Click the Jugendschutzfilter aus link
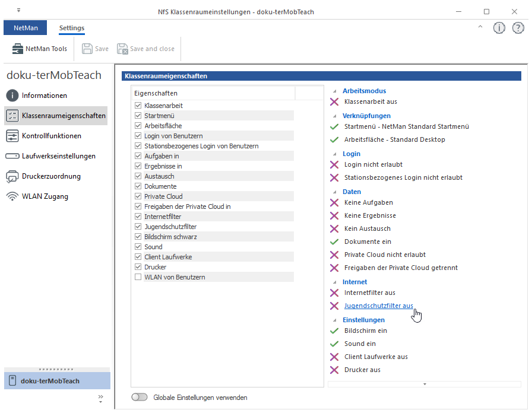This screenshot has height=413, width=532. click(x=379, y=306)
